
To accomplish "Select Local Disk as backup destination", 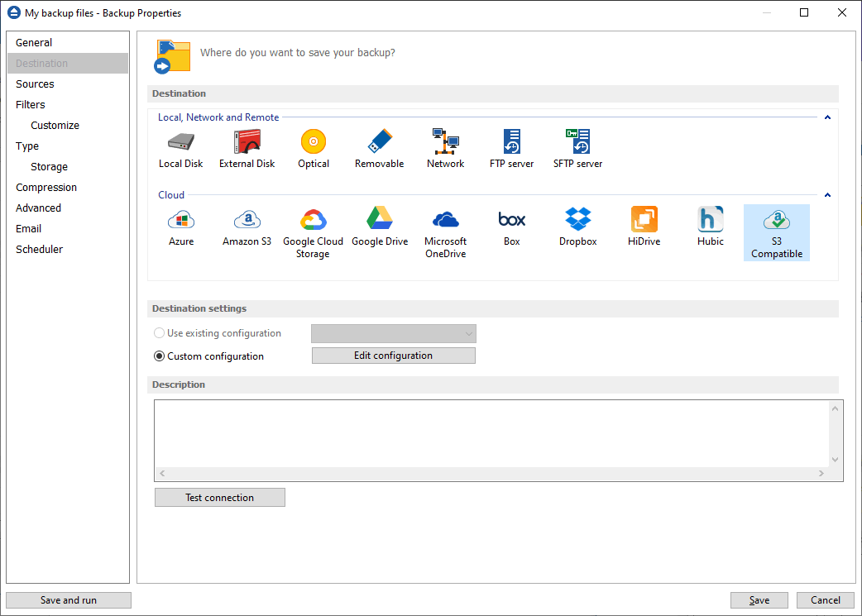I will (181, 149).
